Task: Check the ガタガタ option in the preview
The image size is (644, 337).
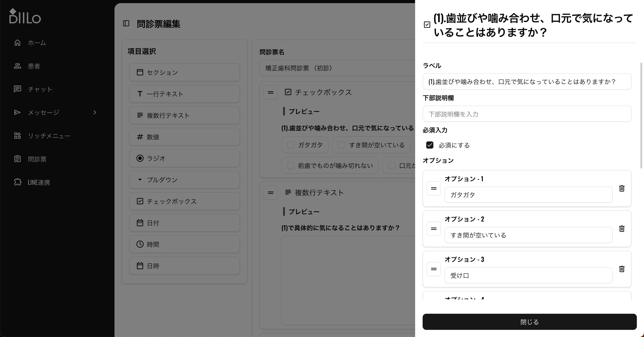Action: 290,145
